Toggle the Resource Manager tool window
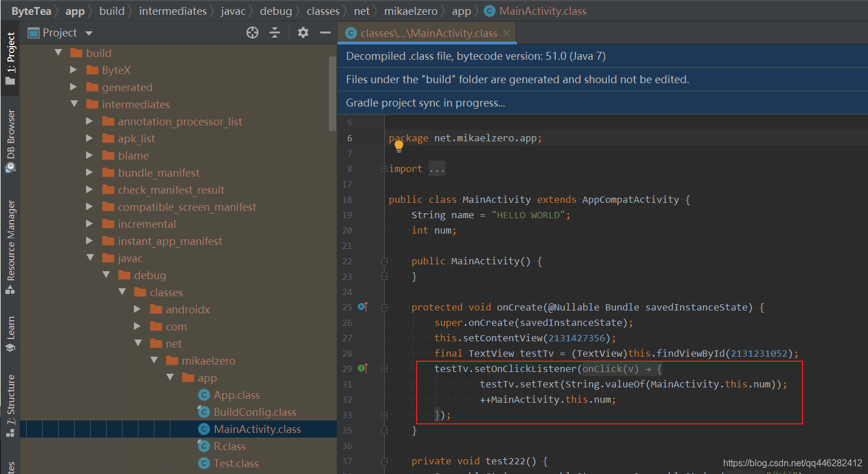Image resolution: width=868 pixels, height=474 pixels. tap(10, 247)
